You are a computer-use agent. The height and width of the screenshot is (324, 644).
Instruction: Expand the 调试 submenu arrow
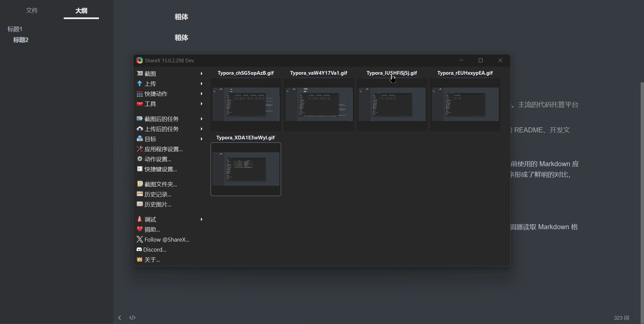point(202,219)
